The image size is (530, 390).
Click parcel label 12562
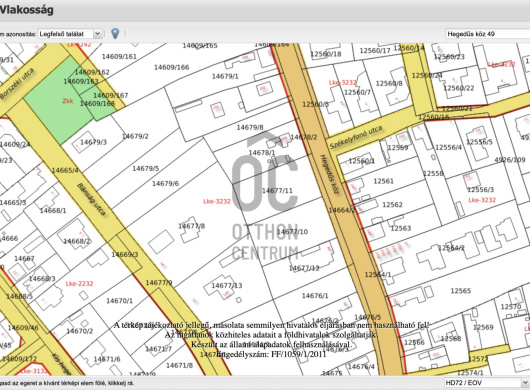pyautogui.click(x=392, y=204)
